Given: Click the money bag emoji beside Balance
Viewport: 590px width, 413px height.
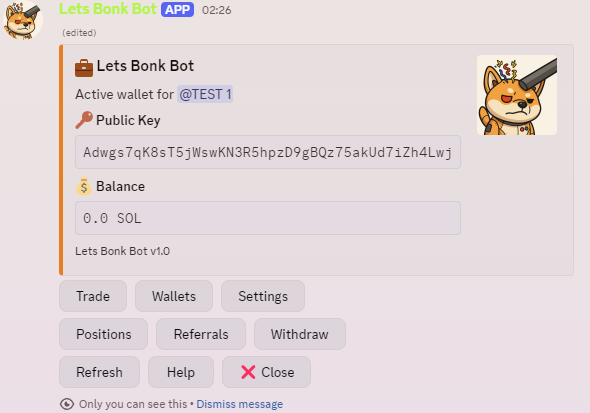Looking at the screenshot, I should [x=84, y=186].
